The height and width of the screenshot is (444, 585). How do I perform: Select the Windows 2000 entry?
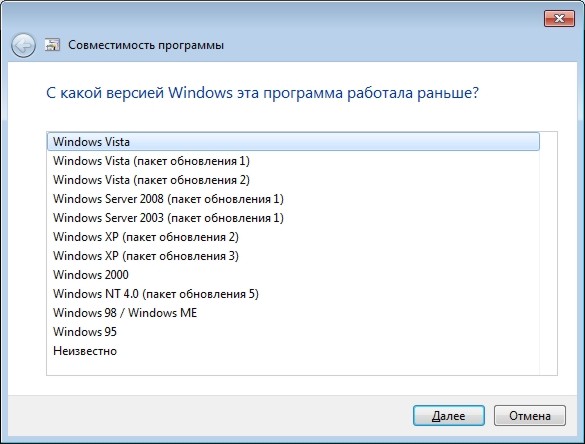293,275
